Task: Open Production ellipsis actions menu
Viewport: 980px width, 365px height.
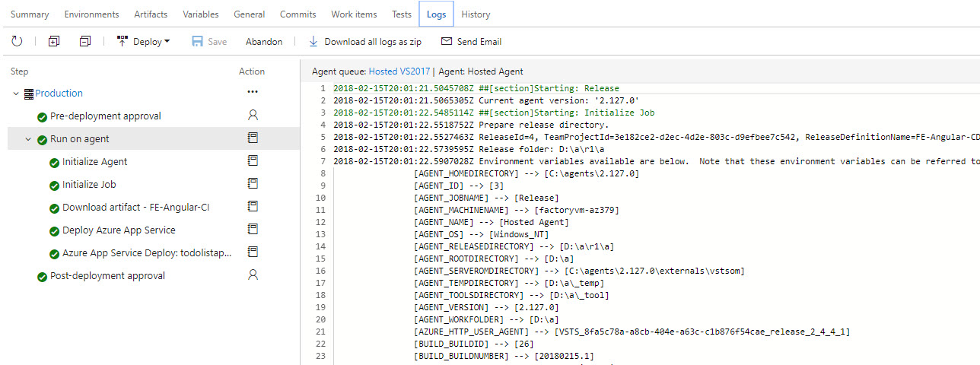Action: [253, 92]
